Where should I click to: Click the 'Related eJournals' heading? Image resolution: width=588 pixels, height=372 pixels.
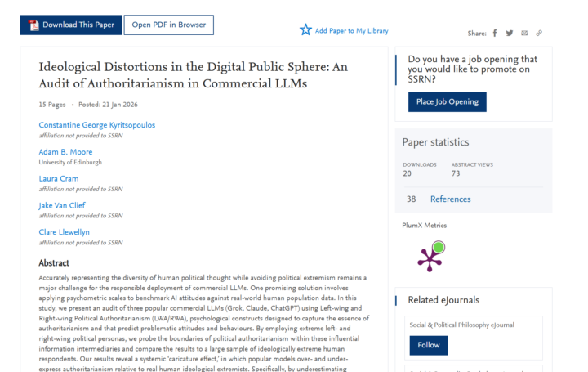point(443,300)
